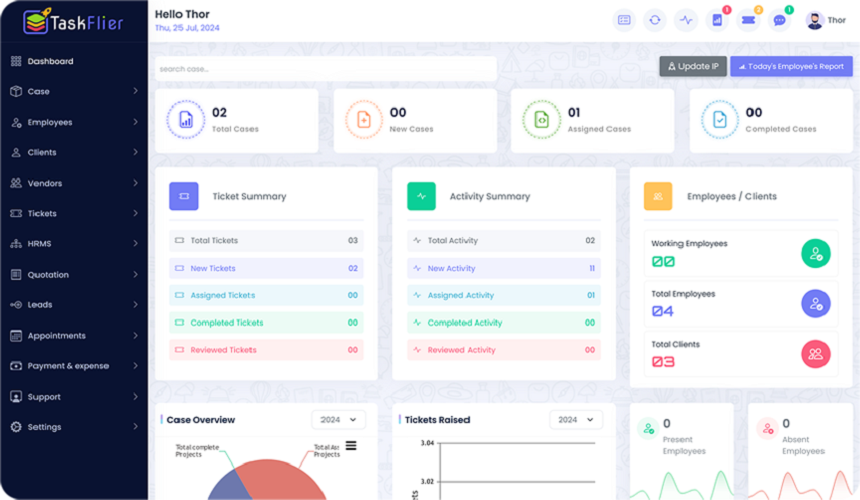Image resolution: width=860 pixels, height=500 pixels.
Task: Click the Total Activity row
Action: 503,240
